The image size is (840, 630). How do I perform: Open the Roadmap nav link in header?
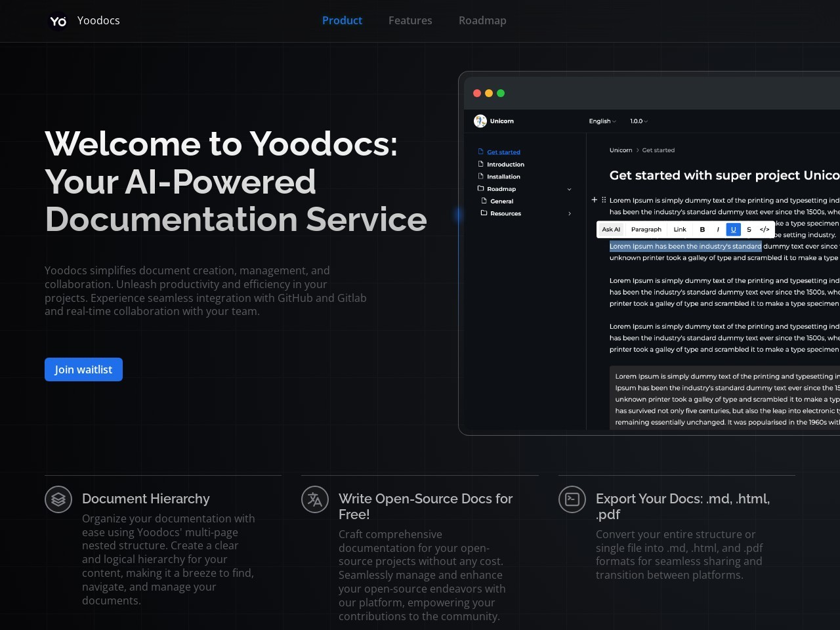(x=482, y=20)
